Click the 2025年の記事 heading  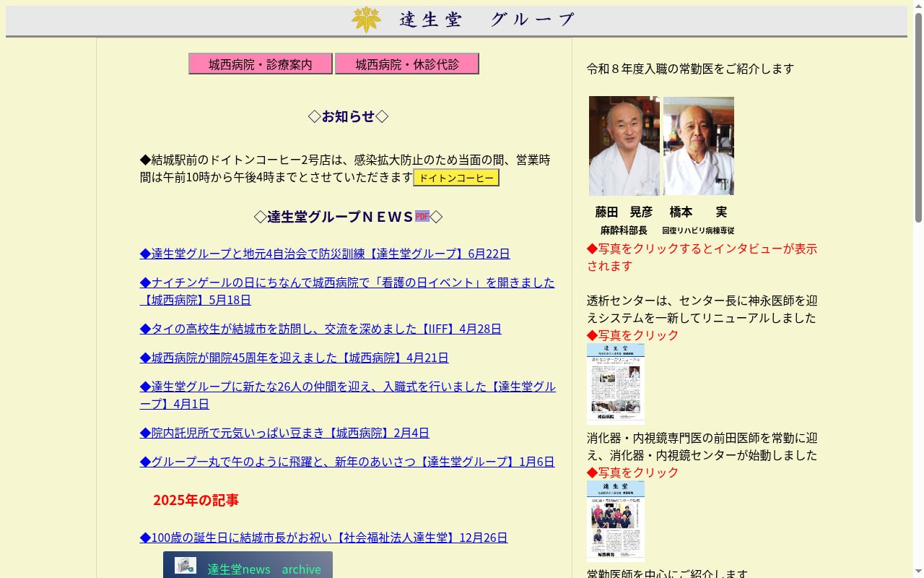196,500
